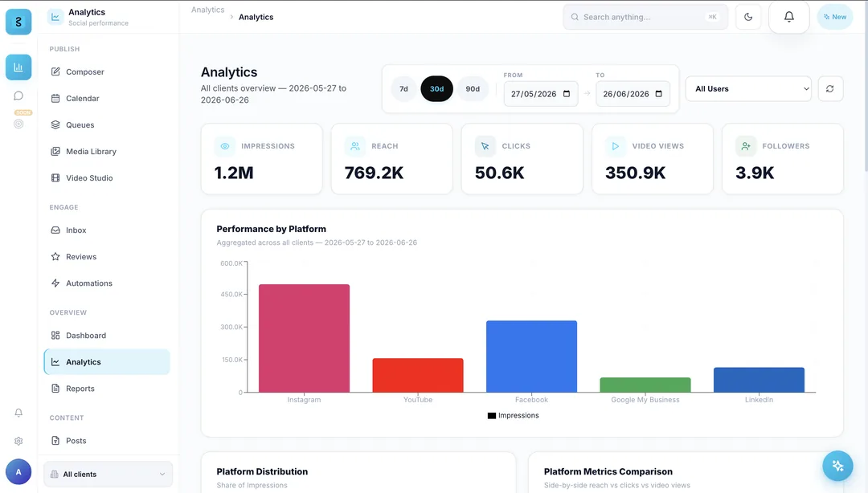This screenshot has height=493, width=868.
Task: Open the To date calendar picker
Action: pyautogui.click(x=659, y=93)
